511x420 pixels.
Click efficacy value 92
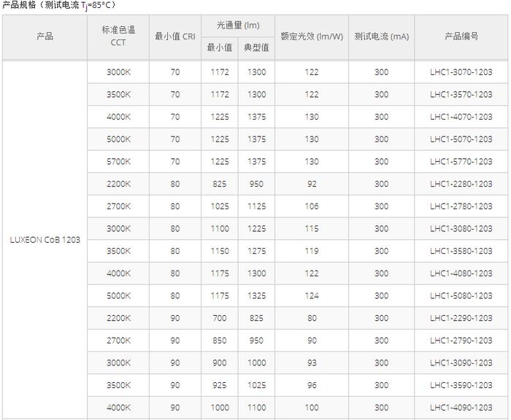click(312, 184)
